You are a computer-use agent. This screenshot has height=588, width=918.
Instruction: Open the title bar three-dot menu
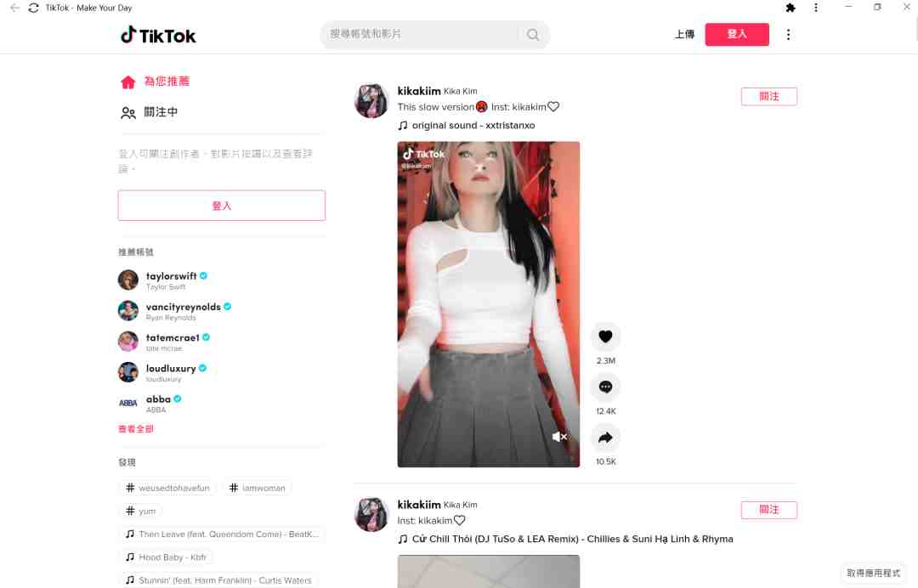click(x=815, y=8)
